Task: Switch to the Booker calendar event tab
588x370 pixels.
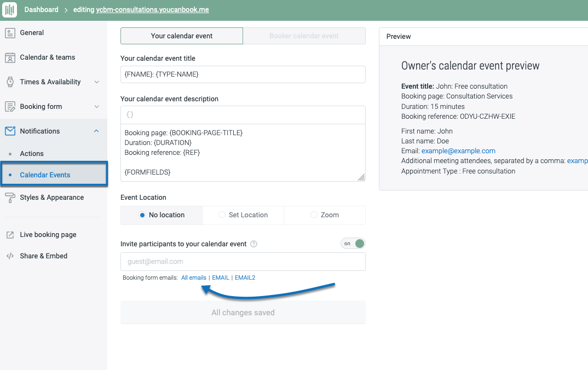Action: point(304,36)
